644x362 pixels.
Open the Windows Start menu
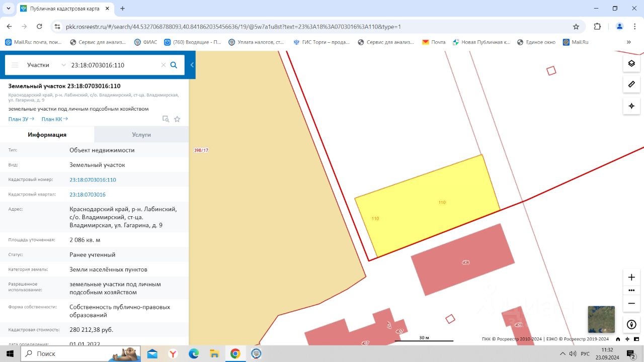pos(10,353)
